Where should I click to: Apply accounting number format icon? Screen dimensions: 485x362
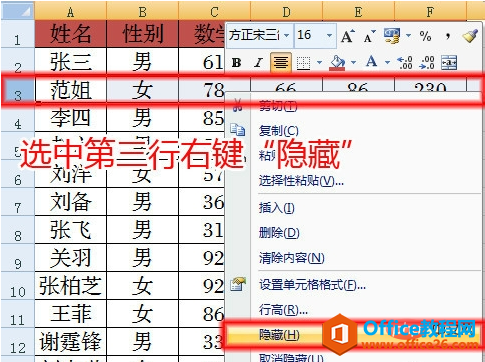click(392, 36)
